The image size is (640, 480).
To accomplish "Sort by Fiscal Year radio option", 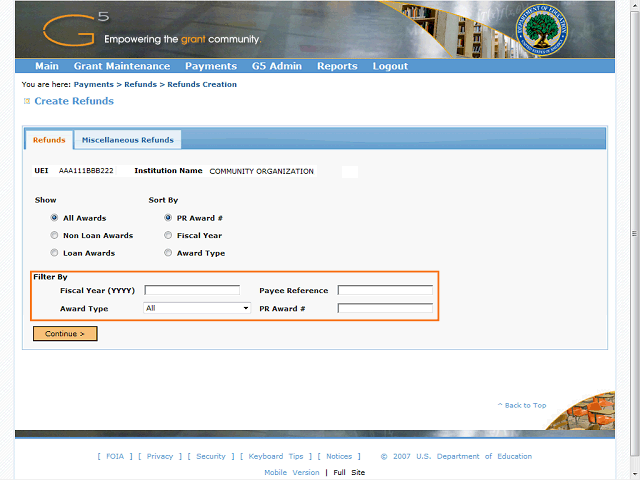I will pyautogui.click(x=168, y=235).
